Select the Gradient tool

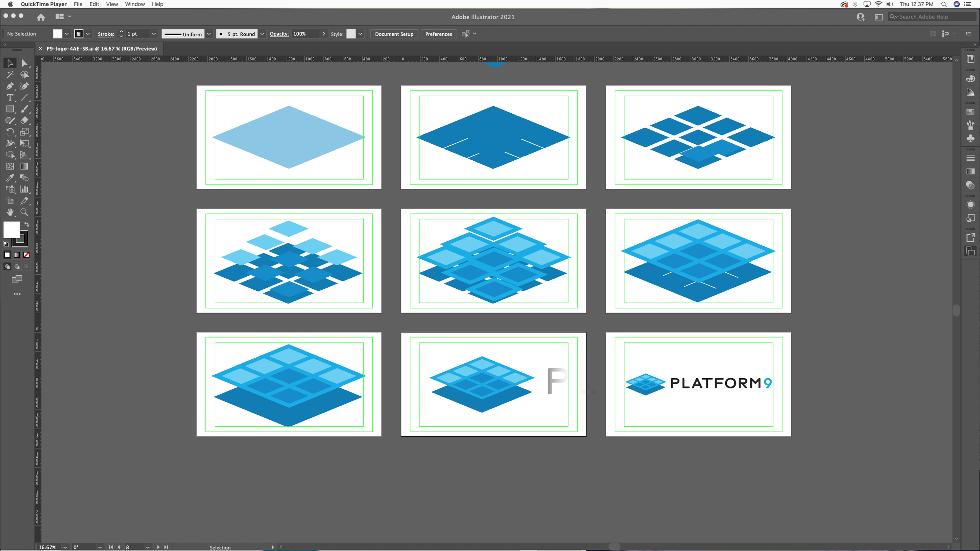(x=24, y=167)
